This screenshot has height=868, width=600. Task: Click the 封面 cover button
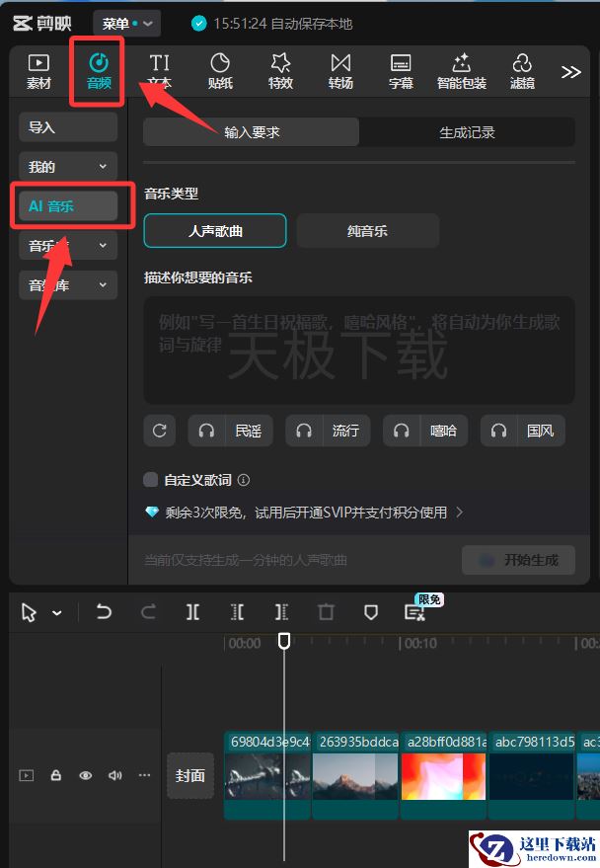[x=190, y=775]
